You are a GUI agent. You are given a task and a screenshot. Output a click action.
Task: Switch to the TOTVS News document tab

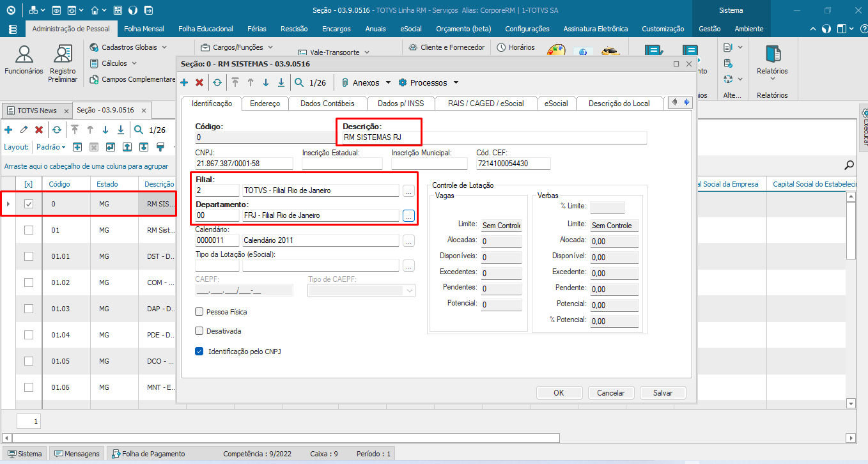coord(36,111)
